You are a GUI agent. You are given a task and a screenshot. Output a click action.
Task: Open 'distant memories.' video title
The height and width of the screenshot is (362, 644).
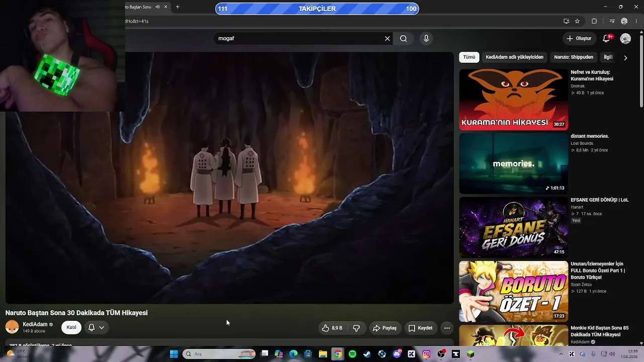coord(590,136)
